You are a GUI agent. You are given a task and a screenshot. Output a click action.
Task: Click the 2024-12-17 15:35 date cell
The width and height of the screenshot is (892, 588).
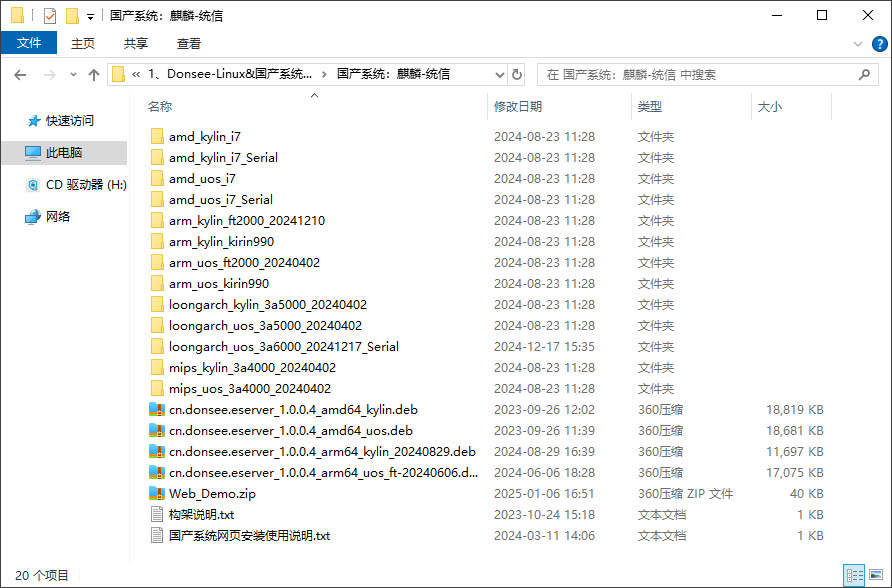(544, 347)
